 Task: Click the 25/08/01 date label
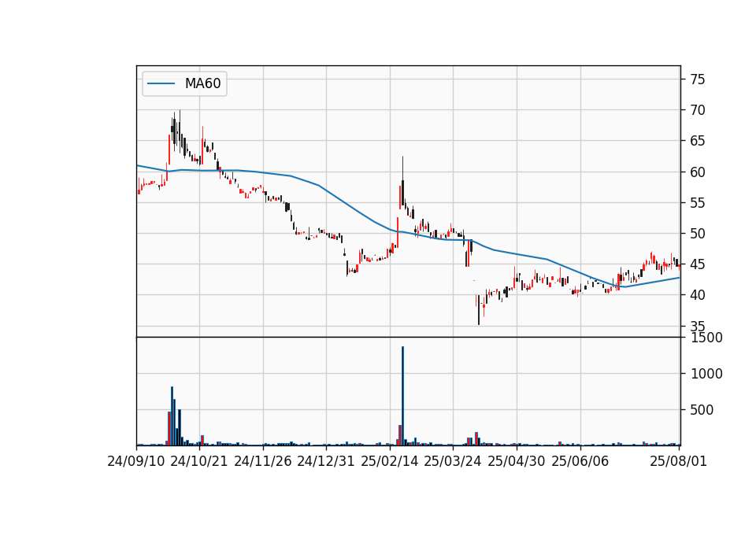tap(678, 461)
